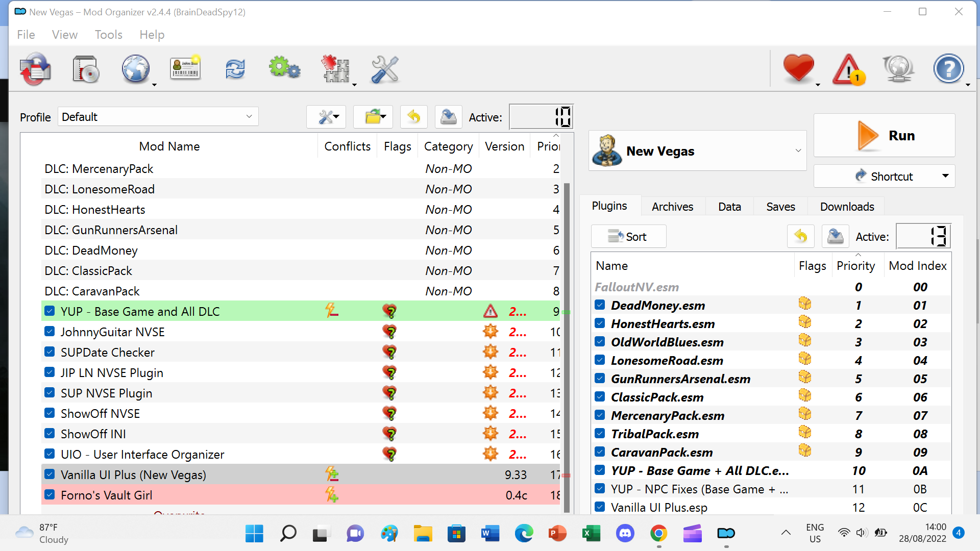Disable Forno's Vault Girl mod checkbox
The height and width of the screenshot is (551, 980).
[50, 495]
